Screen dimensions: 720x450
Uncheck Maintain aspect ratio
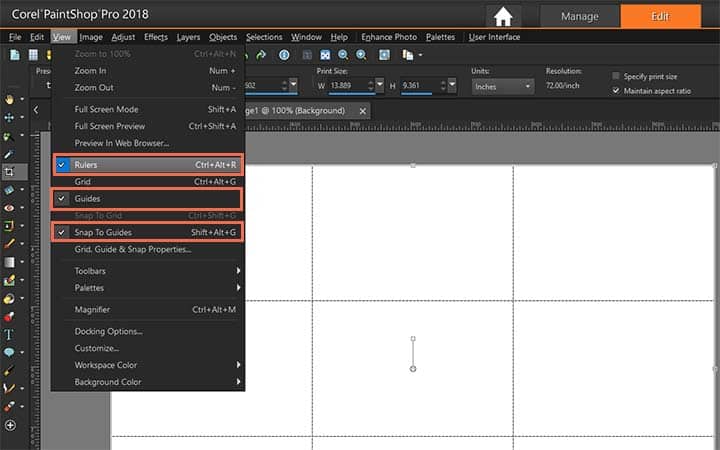click(616, 91)
